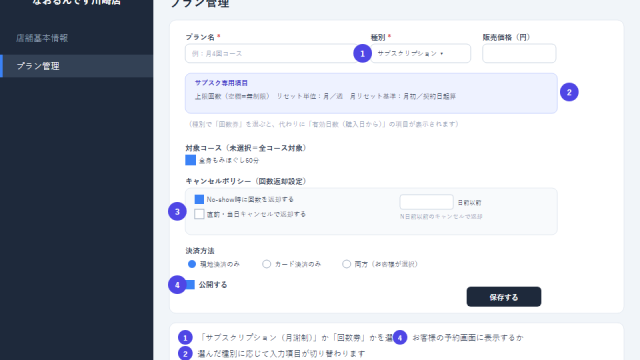Toggle the 全身もみほぐし60分 course checkbox
This screenshot has width=640, height=360.
click(191, 160)
